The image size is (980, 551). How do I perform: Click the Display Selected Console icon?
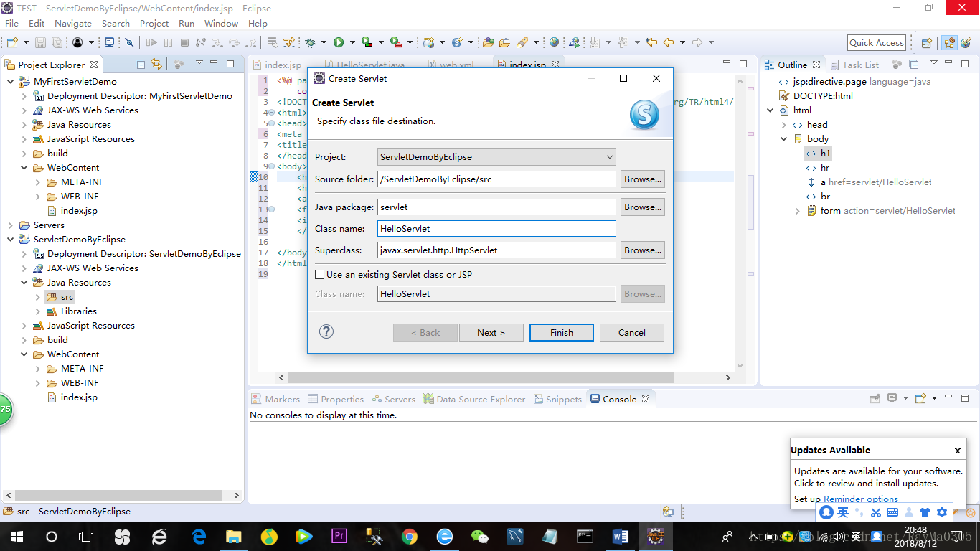coord(892,398)
